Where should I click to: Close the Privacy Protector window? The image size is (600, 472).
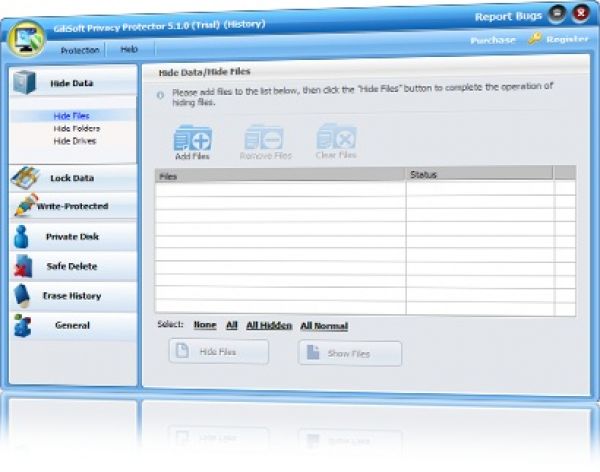tap(581, 14)
